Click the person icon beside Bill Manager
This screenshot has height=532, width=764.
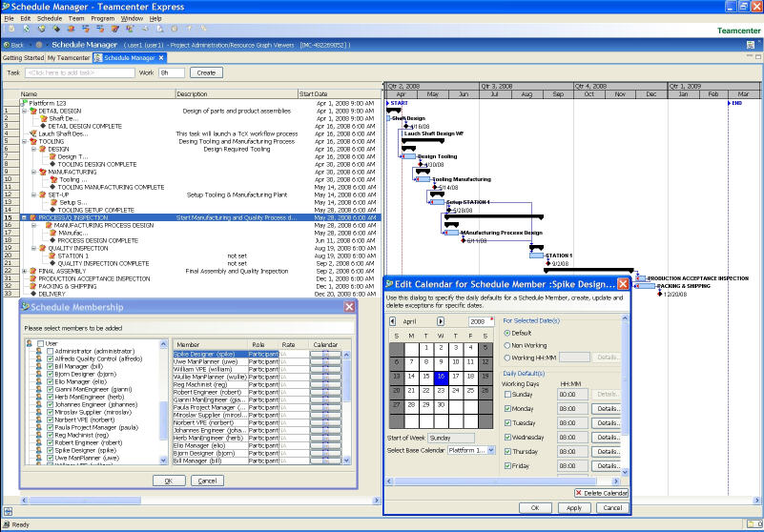[x=38, y=366]
